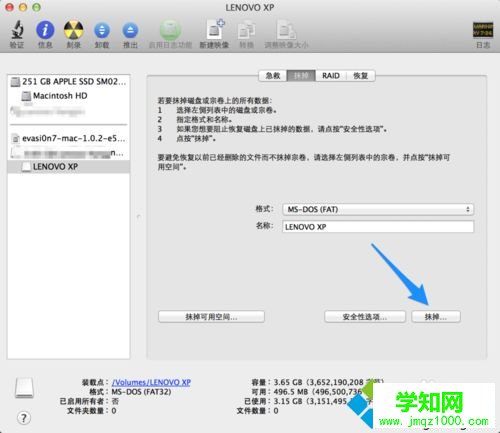Switch to the First Aid (急救) tab
500x433 pixels.
tap(273, 76)
